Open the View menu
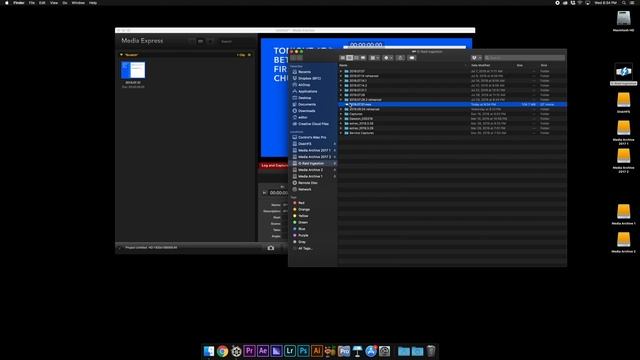Image resolution: width=640 pixels, height=360 pixels. 53,3
